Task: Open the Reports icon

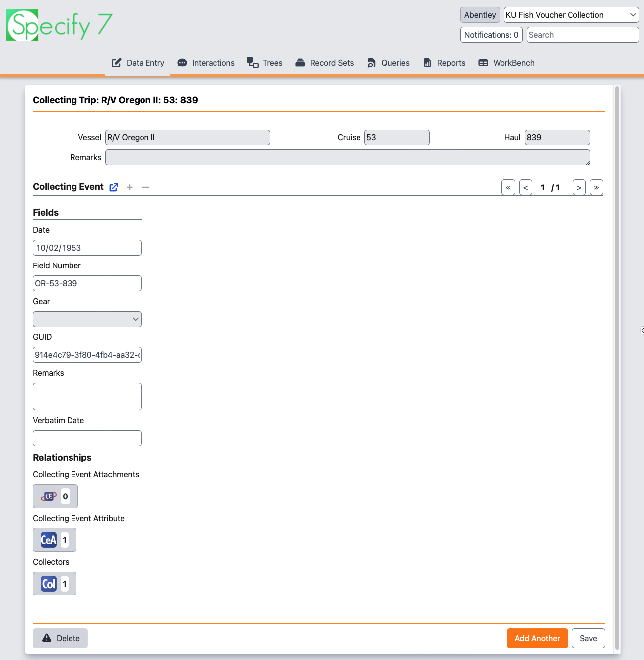Action: [428, 63]
